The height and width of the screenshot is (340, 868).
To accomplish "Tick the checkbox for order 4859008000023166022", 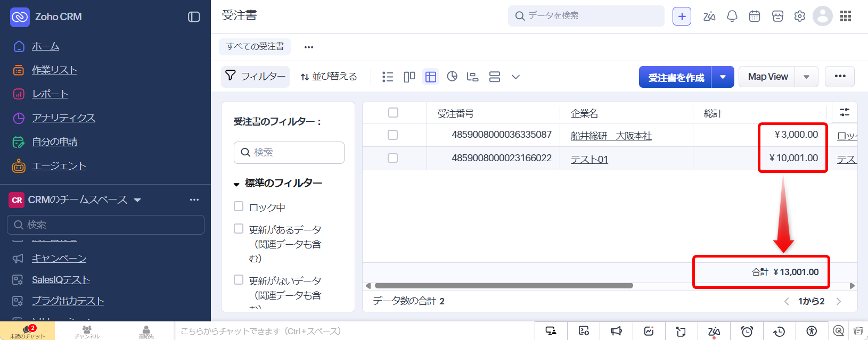I will (393, 158).
